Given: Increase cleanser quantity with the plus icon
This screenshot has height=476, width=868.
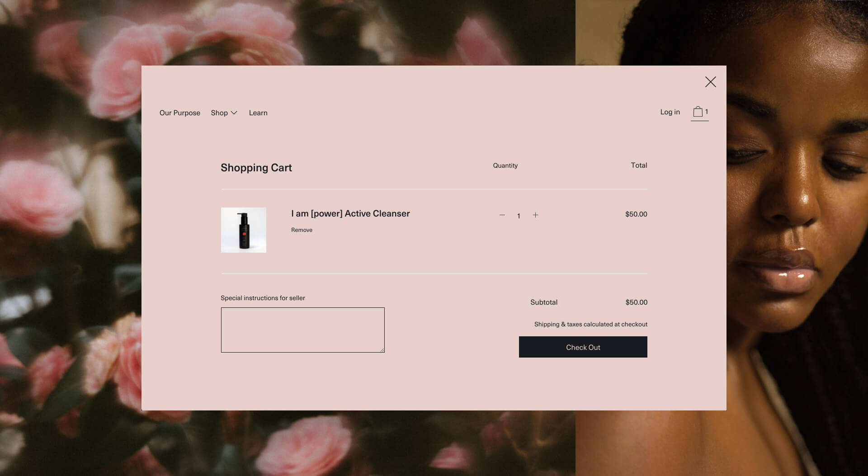Looking at the screenshot, I should point(535,215).
